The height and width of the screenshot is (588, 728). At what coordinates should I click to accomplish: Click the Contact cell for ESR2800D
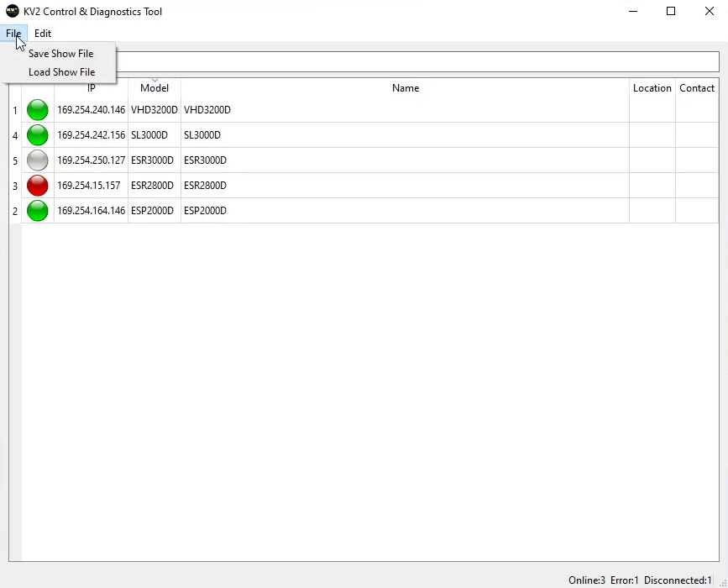point(697,186)
